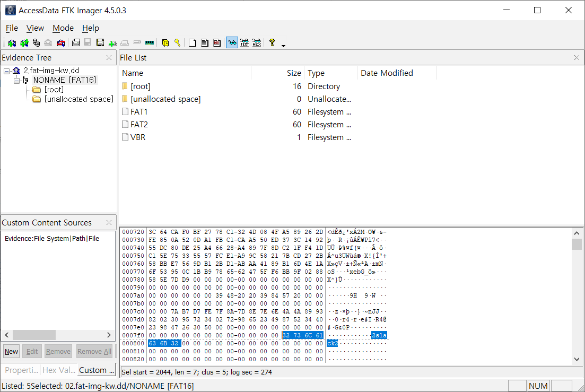
Task: Select [unallocated space] row in File List
Action: (x=165, y=99)
